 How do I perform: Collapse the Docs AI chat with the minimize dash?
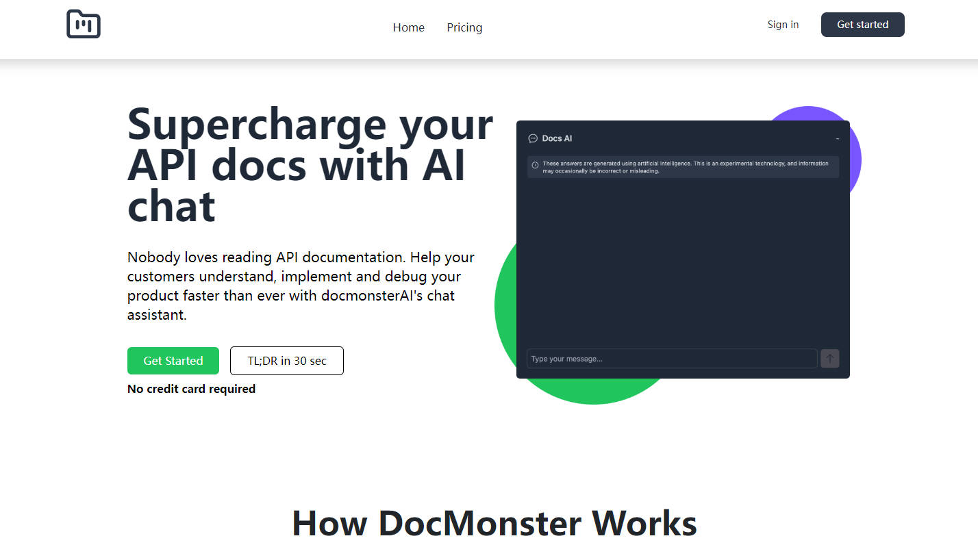(837, 138)
